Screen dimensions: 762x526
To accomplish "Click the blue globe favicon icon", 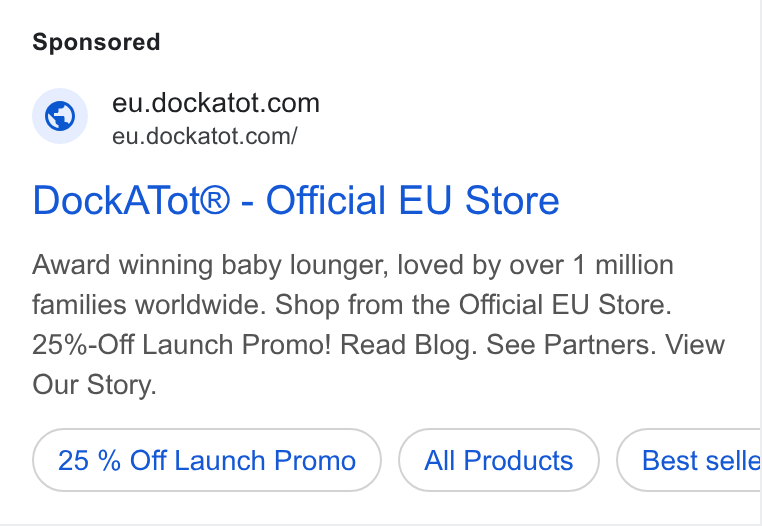I will (x=60, y=116).
